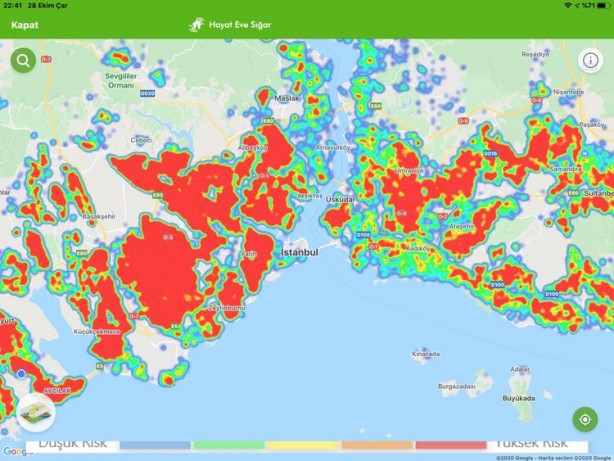The width and height of the screenshot is (614, 461).
Task: Tap the Kadıköy district label
Action: point(418,248)
